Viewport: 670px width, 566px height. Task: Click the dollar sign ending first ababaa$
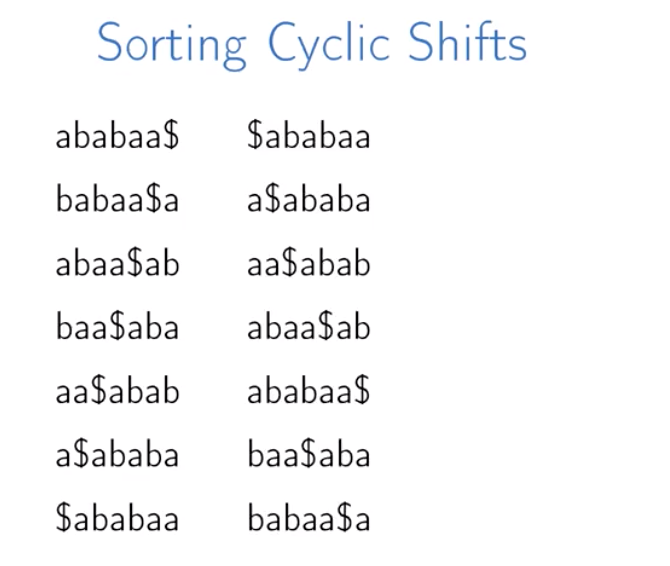point(171,135)
